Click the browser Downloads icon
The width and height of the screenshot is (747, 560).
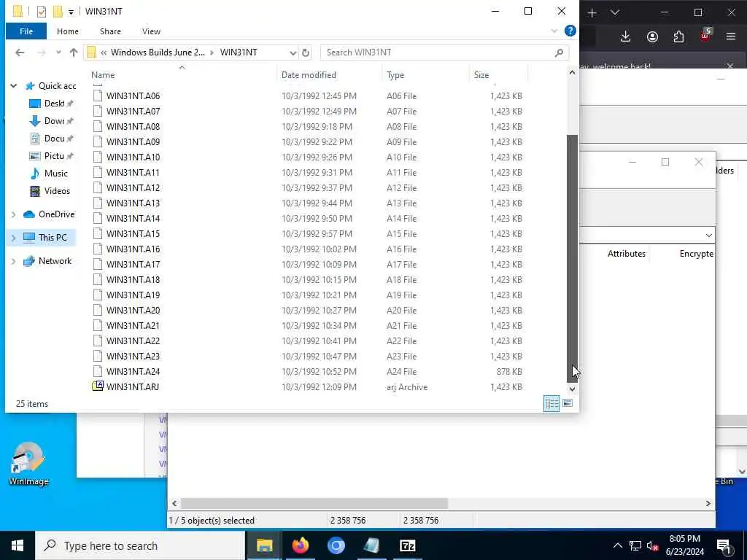coord(625,36)
